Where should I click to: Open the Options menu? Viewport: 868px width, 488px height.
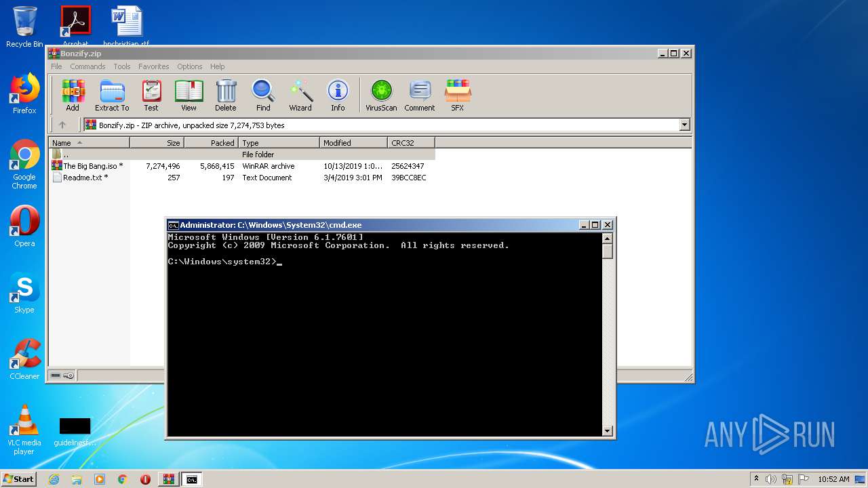click(190, 66)
